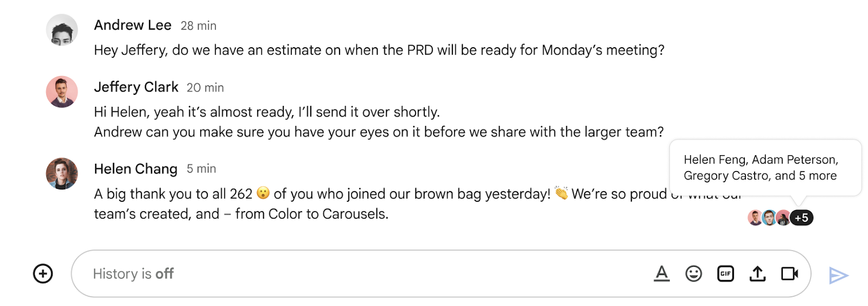Click Jeffery Clark's profile picture
The width and height of the screenshot is (868, 306).
pos(62,92)
